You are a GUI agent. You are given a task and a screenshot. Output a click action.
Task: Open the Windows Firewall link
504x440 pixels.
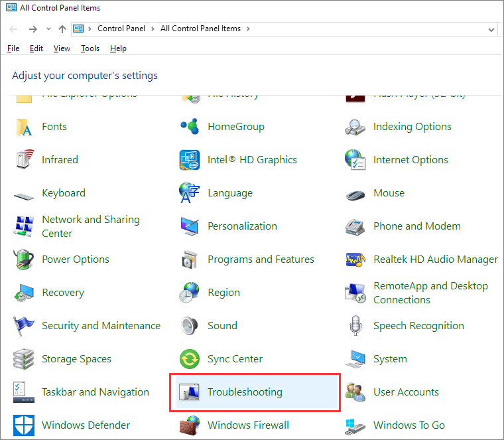click(x=248, y=425)
